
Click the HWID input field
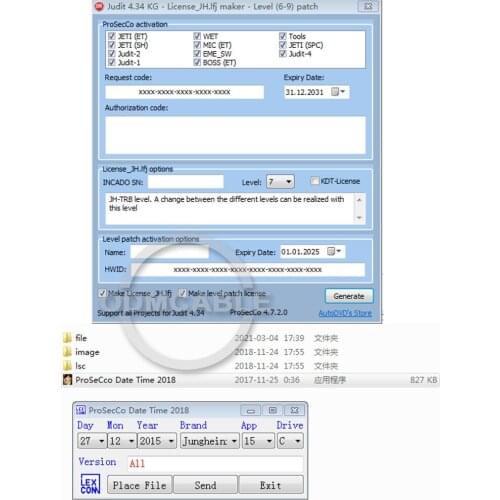tap(248, 269)
